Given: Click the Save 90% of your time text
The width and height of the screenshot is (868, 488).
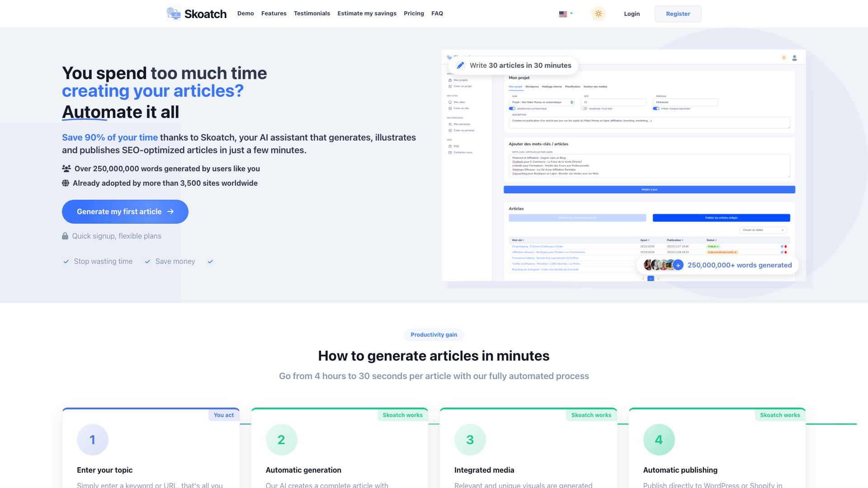Looking at the screenshot, I should [110, 137].
